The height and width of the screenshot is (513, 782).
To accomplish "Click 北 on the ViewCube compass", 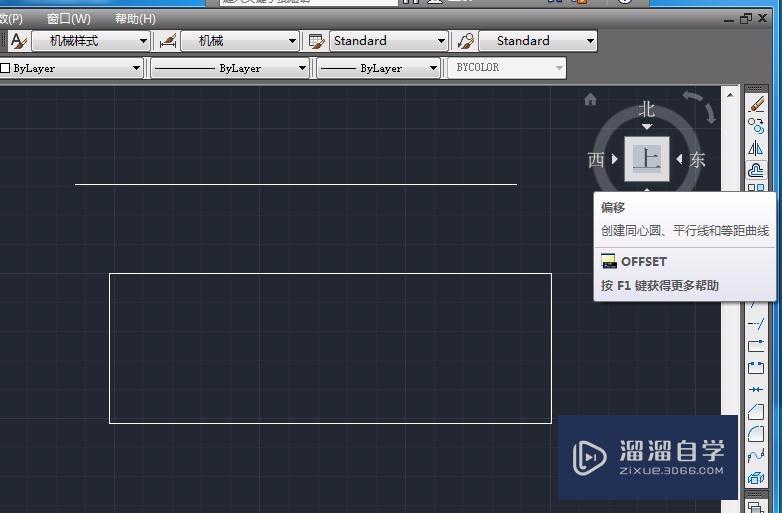I will click(x=647, y=109).
